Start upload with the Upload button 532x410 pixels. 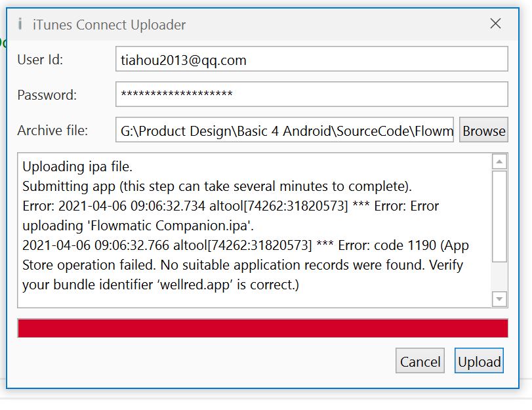(479, 361)
